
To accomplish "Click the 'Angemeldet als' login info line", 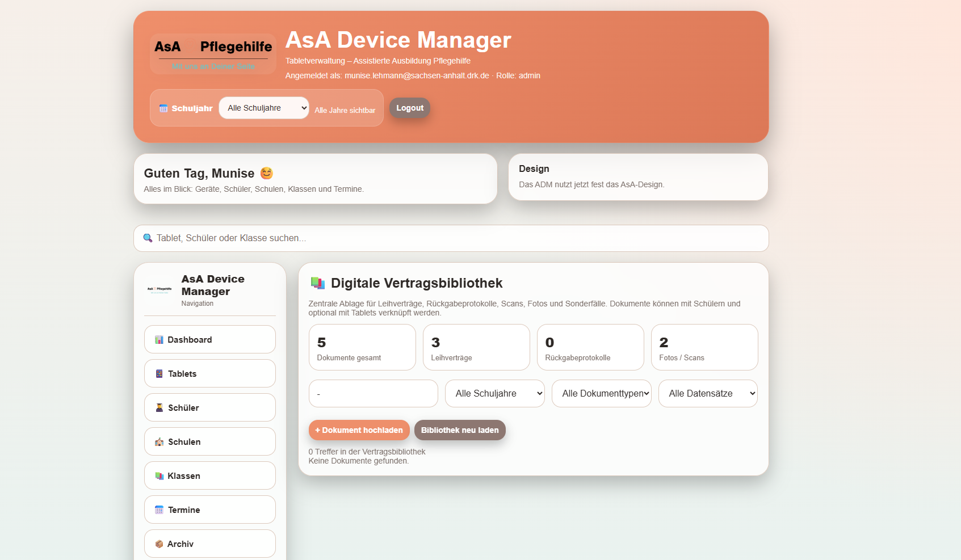I will click(413, 75).
